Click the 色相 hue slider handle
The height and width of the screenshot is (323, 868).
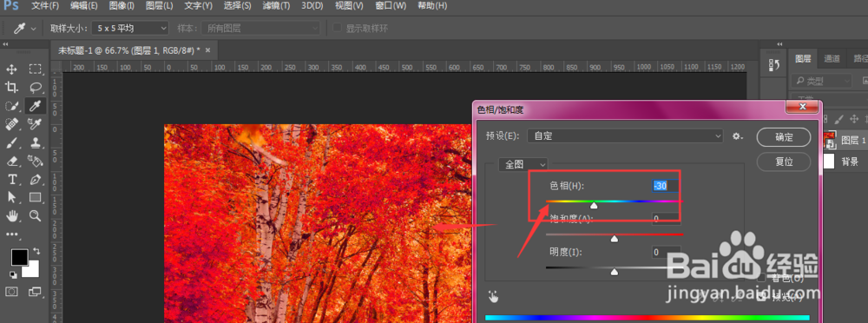[594, 206]
